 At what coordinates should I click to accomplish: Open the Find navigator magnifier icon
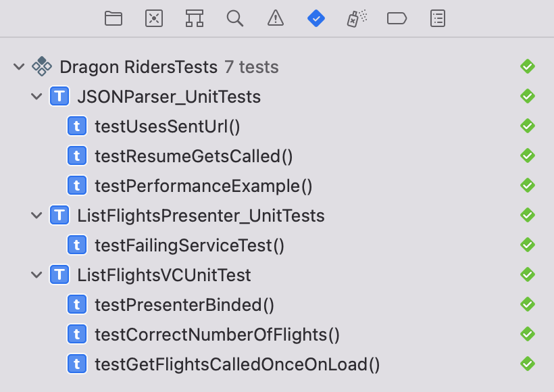tap(235, 18)
